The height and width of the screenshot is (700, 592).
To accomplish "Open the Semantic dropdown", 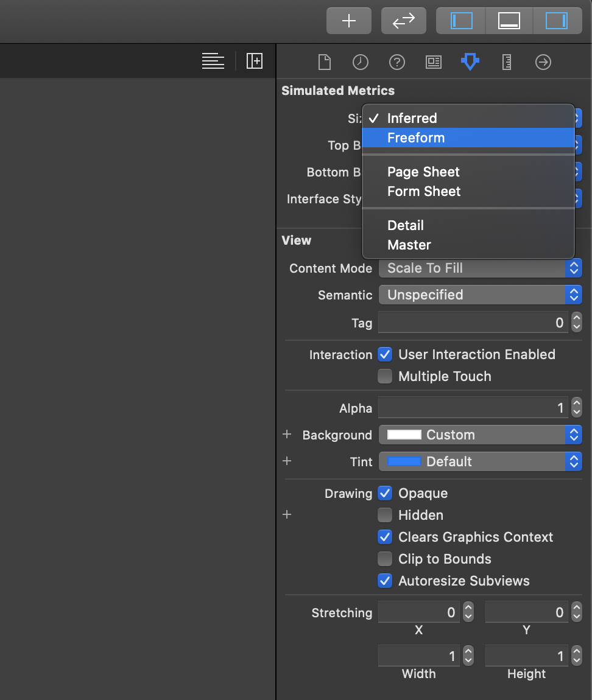I will tap(480, 295).
